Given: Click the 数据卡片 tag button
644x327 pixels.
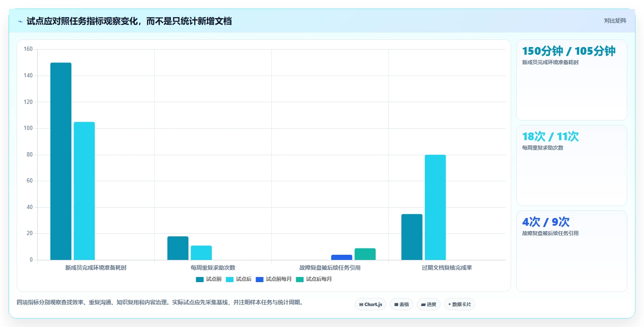Looking at the screenshot, I should click(459, 304).
